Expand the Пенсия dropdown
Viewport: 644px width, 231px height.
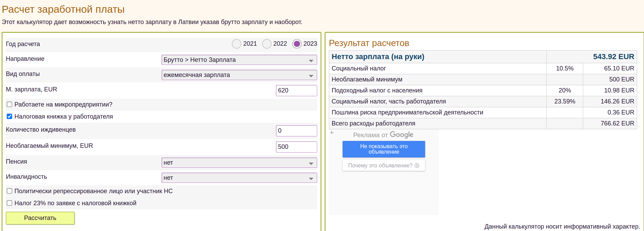click(x=239, y=163)
